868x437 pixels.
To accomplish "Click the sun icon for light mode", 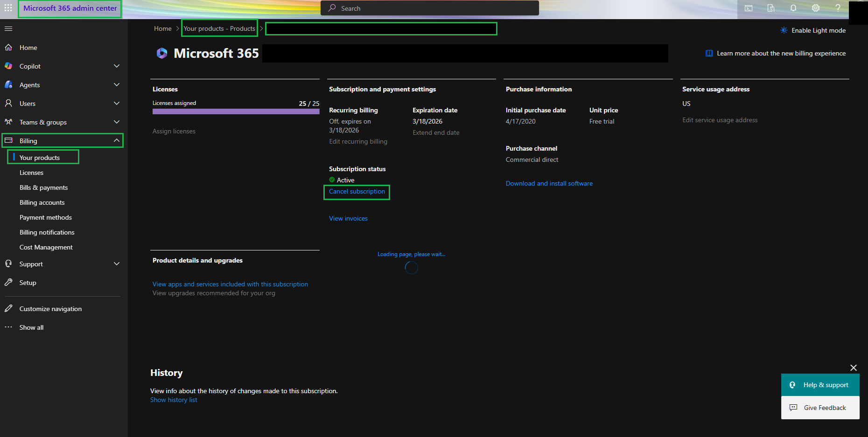I will (x=784, y=30).
